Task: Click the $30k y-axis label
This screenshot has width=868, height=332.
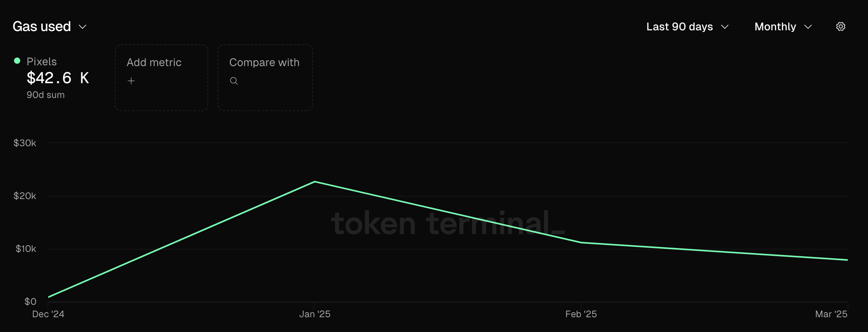Action: [x=25, y=143]
